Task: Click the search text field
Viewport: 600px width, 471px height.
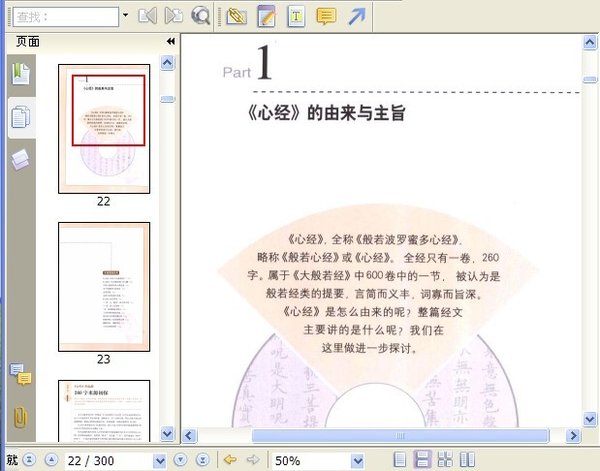Action: click(x=66, y=17)
